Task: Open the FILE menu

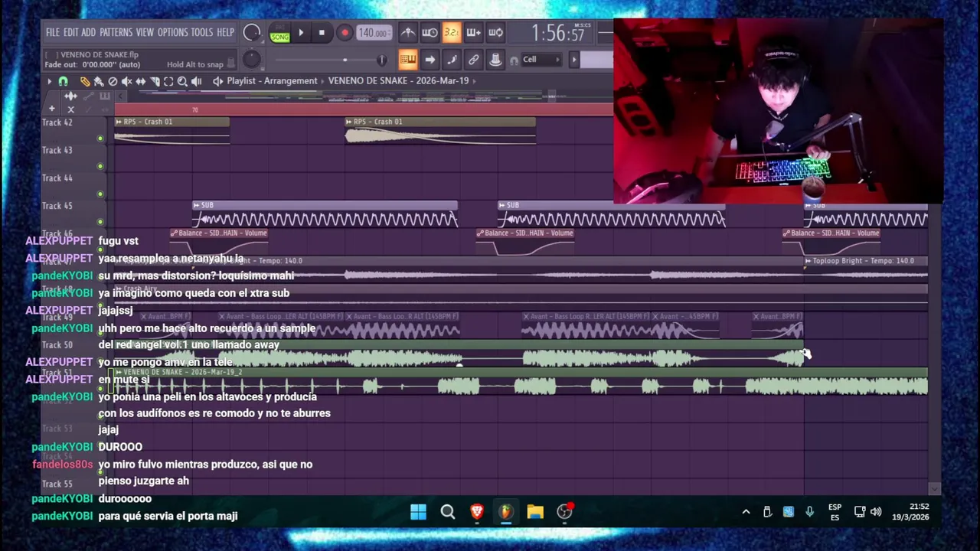Action: [x=52, y=32]
